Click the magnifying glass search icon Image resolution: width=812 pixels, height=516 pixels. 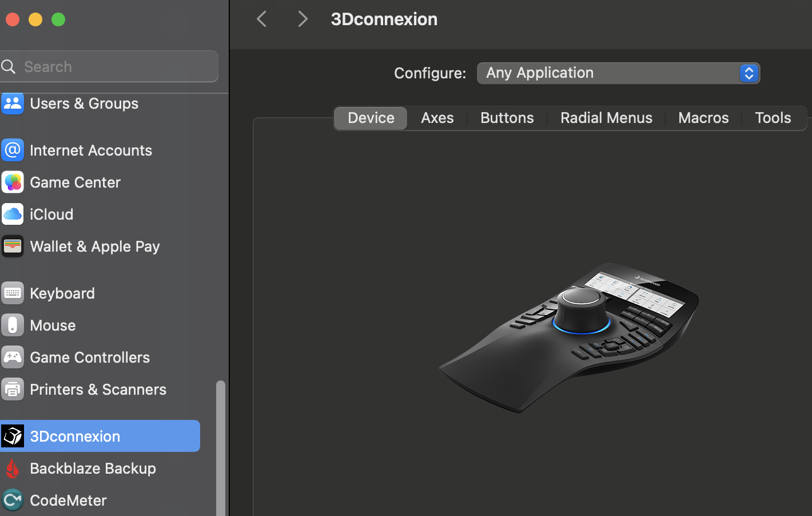[8, 67]
